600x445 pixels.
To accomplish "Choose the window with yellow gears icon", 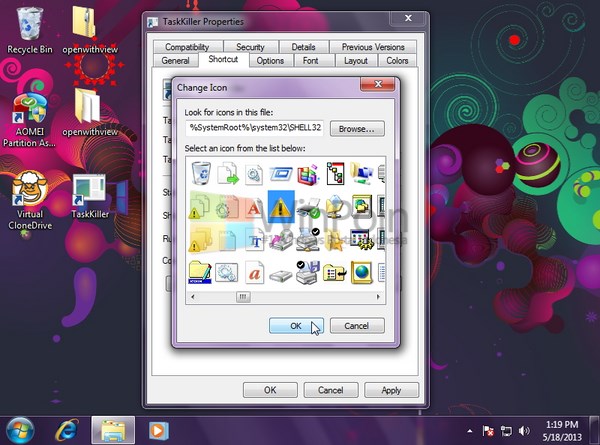I will pos(362,240).
